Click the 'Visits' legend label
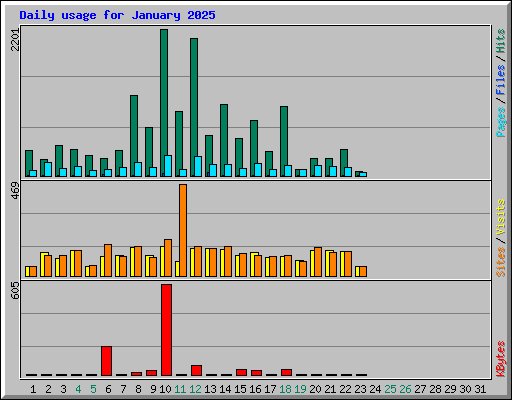Viewport: 512px width, 400px height. tap(500, 217)
